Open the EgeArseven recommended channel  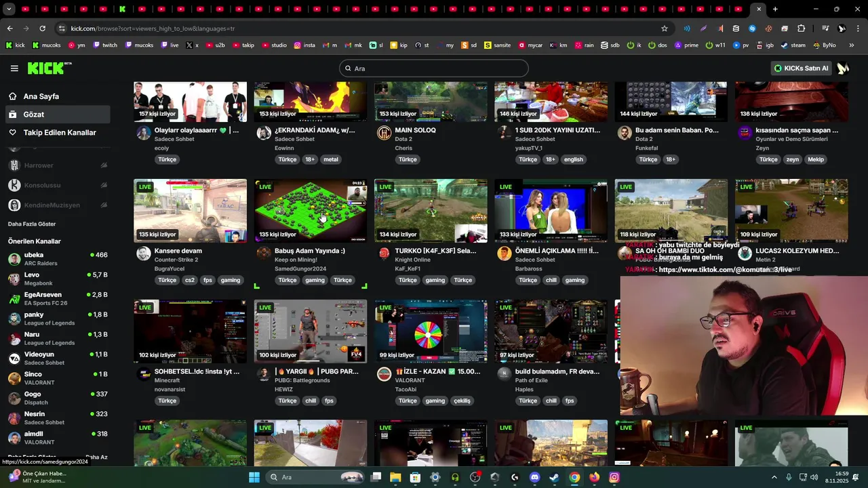(x=58, y=299)
